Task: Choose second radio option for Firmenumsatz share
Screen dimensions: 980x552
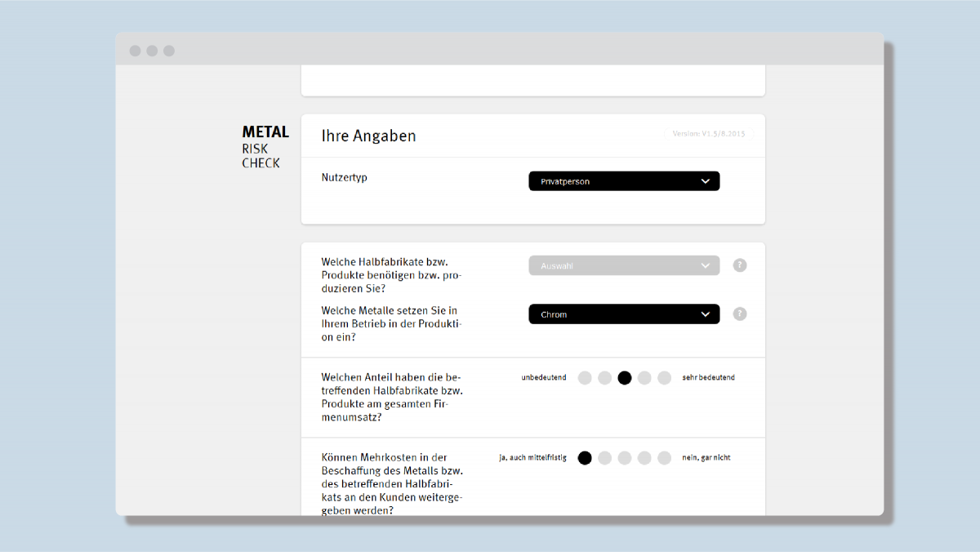Action: [604, 377]
